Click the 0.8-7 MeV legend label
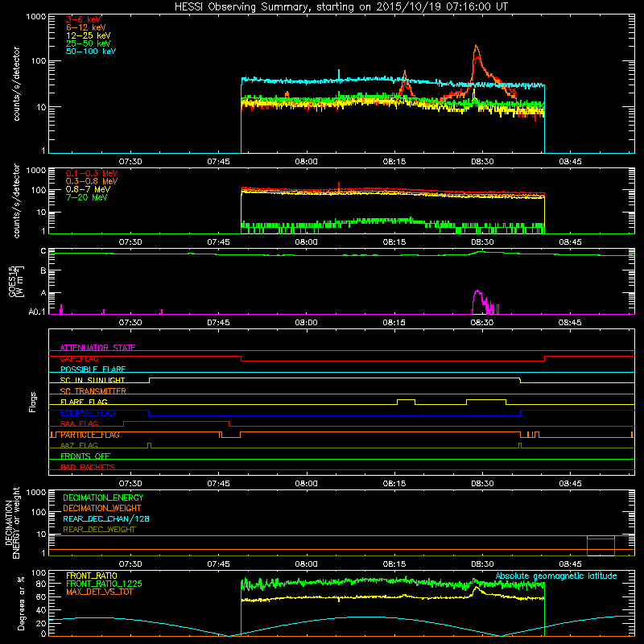The image size is (644, 644). (x=88, y=189)
